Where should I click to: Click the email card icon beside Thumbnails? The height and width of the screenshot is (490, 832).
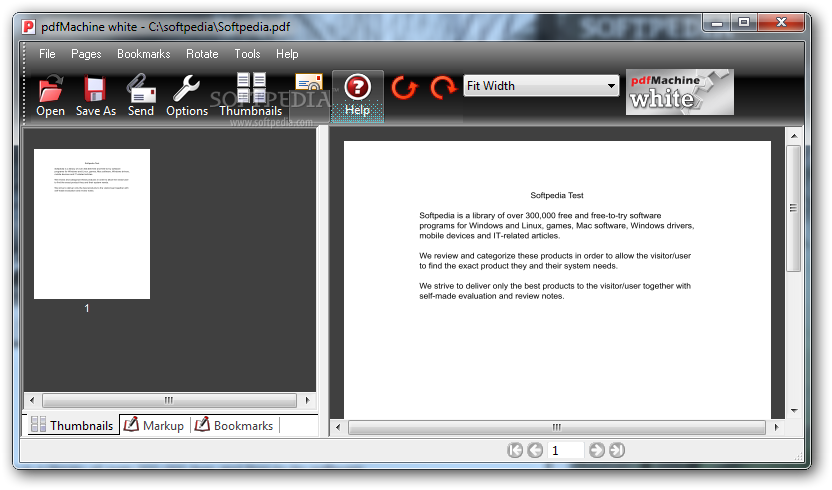pos(309,85)
